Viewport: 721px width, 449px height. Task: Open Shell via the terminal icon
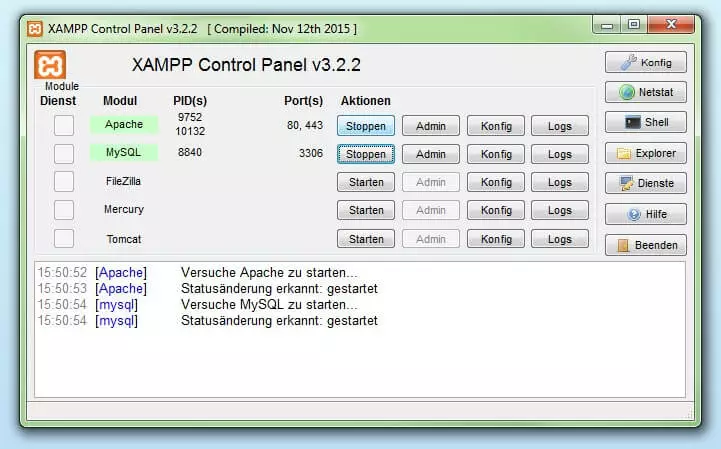631,123
